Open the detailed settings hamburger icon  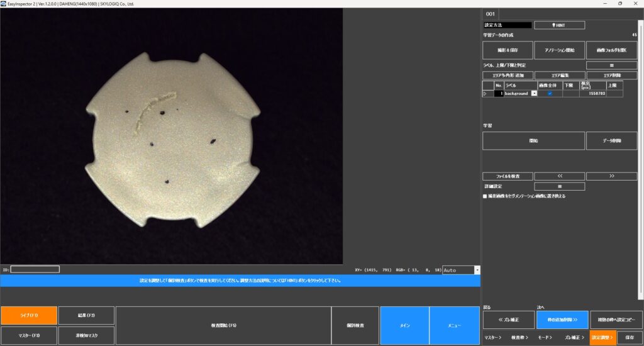[x=559, y=186]
